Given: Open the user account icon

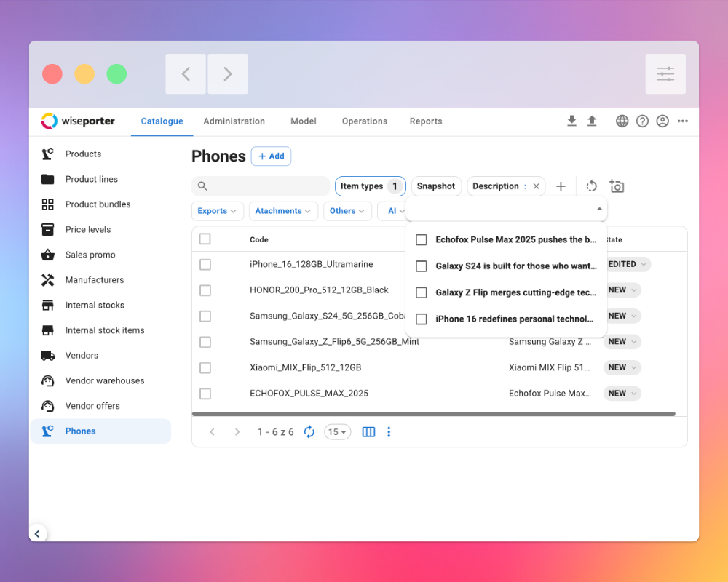Looking at the screenshot, I should click(662, 121).
